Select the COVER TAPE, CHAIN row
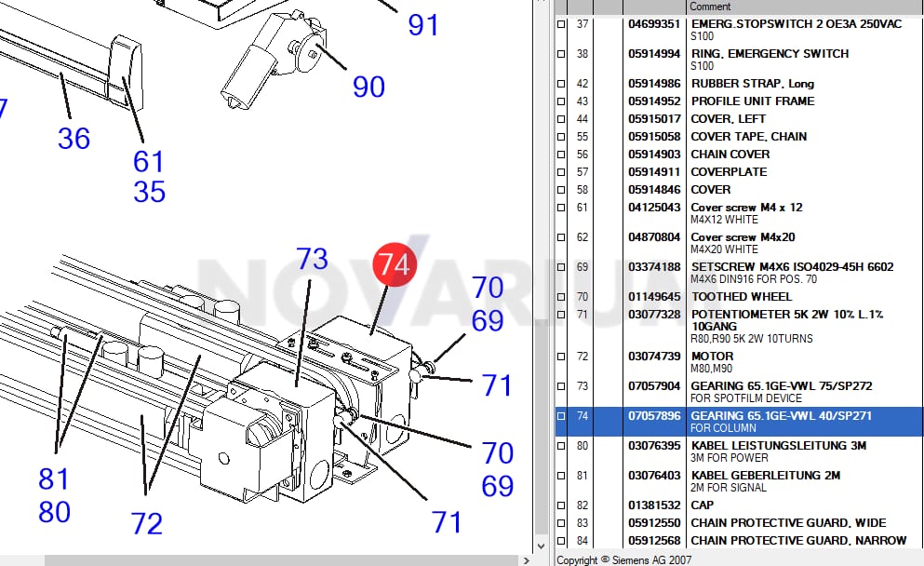The image size is (924, 566). 739,137
